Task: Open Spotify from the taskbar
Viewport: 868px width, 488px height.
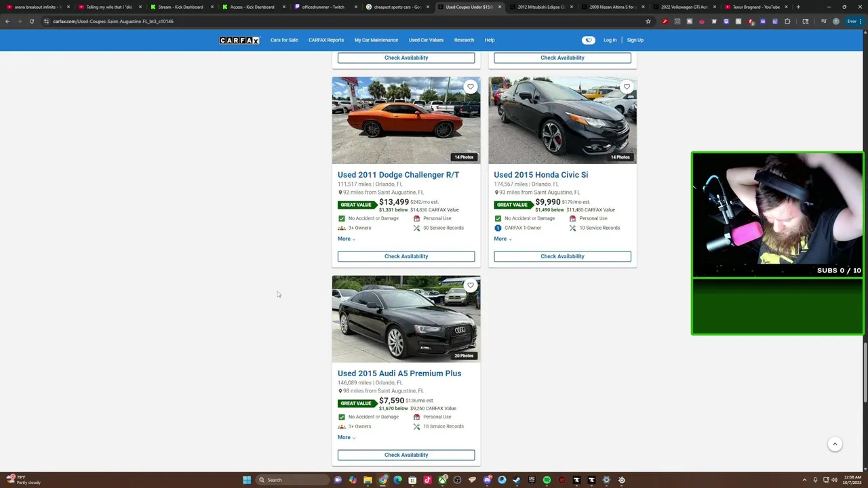Action: click(547, 480)
